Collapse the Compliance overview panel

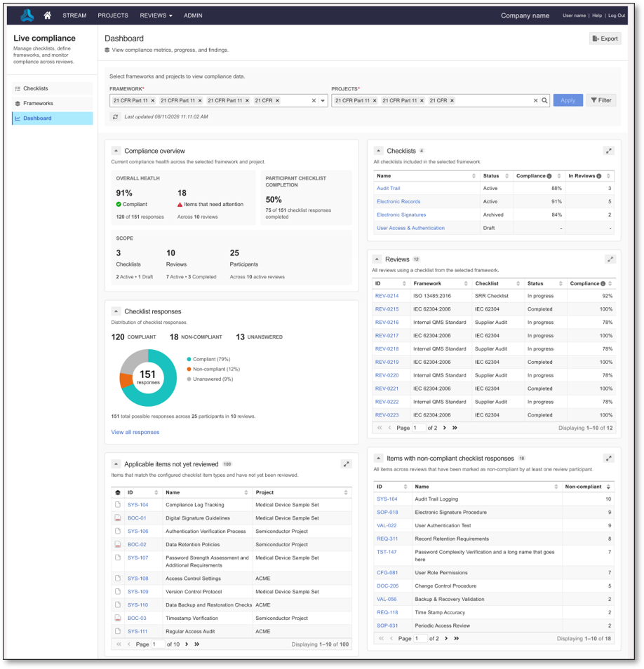[x=116, y=151]
